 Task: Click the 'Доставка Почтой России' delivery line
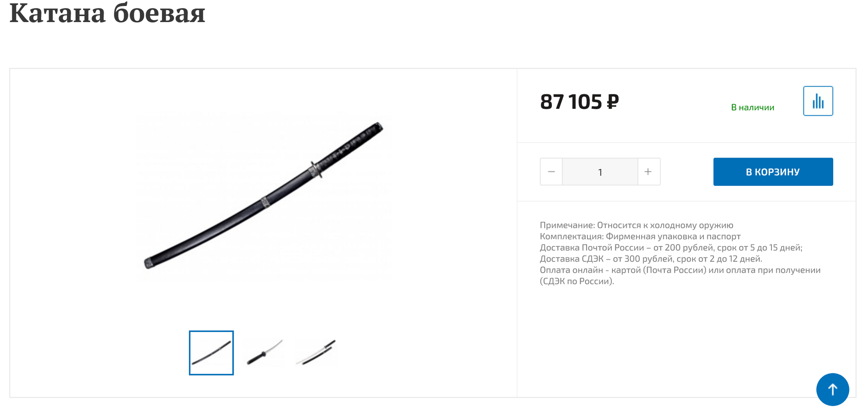671,247
